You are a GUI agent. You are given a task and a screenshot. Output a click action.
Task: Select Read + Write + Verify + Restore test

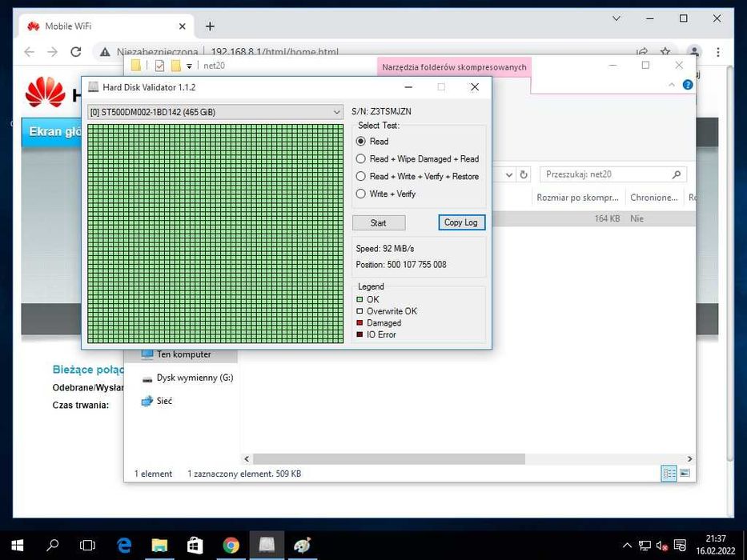click(360, 176)
